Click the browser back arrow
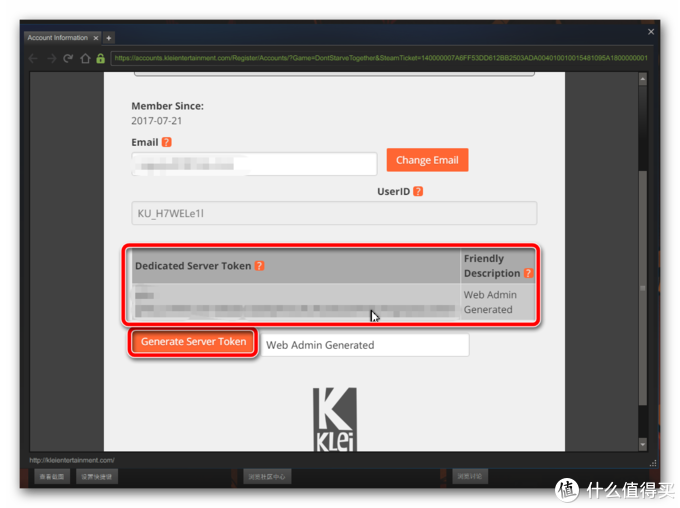Screen dimensions: 680x508 33,58
